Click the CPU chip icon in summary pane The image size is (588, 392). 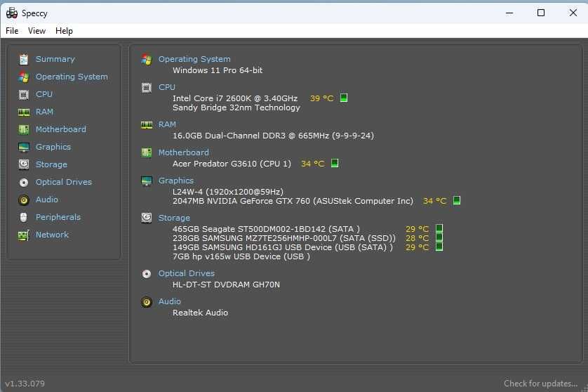(147, 88)
